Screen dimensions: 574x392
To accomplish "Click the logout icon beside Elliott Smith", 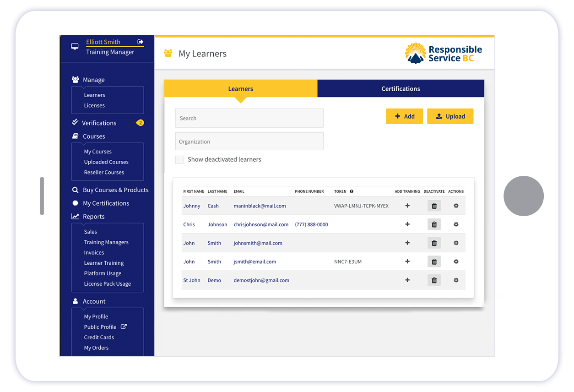I will pos(141,42).
